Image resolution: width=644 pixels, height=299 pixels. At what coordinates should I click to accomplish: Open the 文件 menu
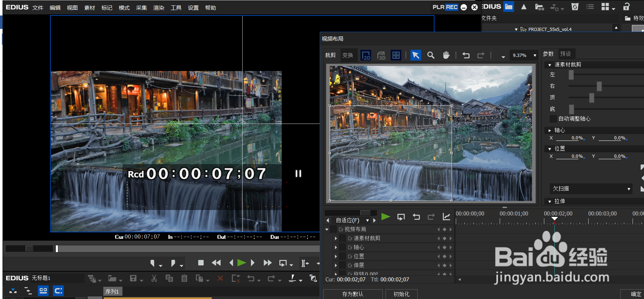[x=38, y=8]
